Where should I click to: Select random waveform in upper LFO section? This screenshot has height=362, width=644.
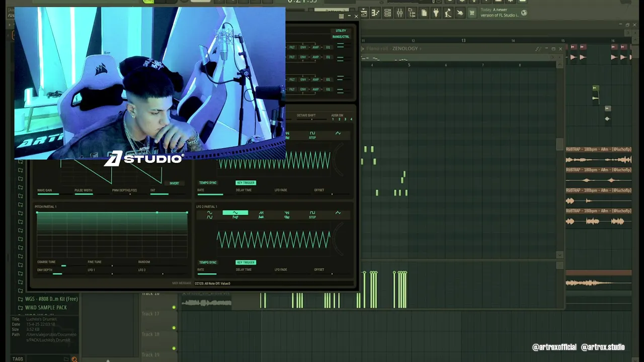338,133
